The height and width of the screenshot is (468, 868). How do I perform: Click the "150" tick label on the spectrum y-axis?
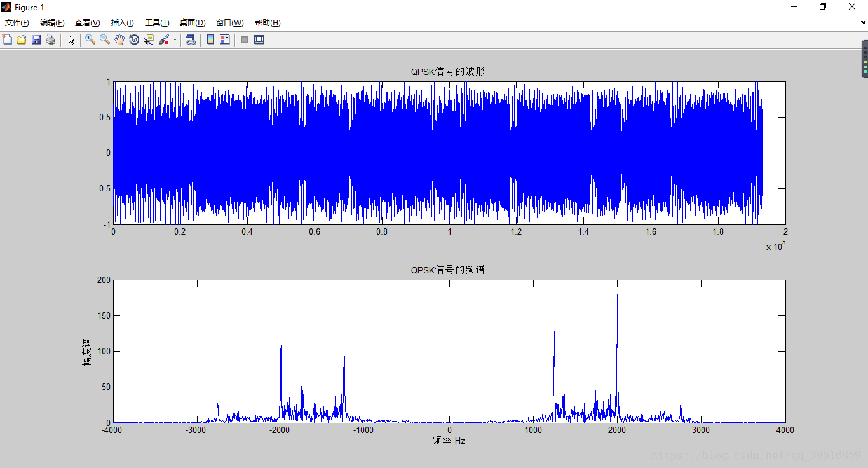point(104,315)
